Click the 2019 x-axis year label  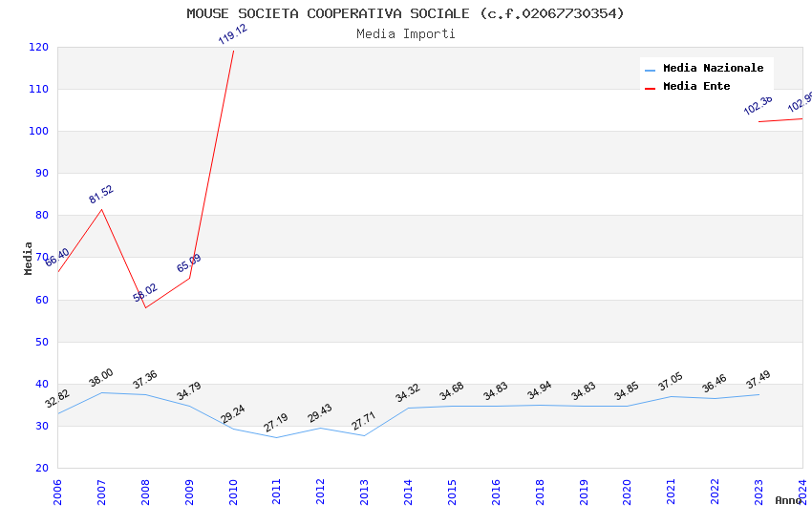(x=584, y=492)
